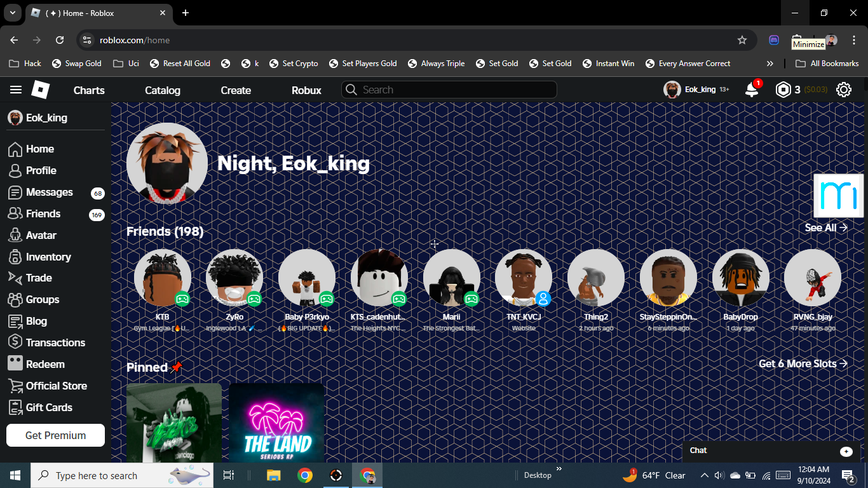Click the Reset All Gold bookmark

tap(180, 64)
